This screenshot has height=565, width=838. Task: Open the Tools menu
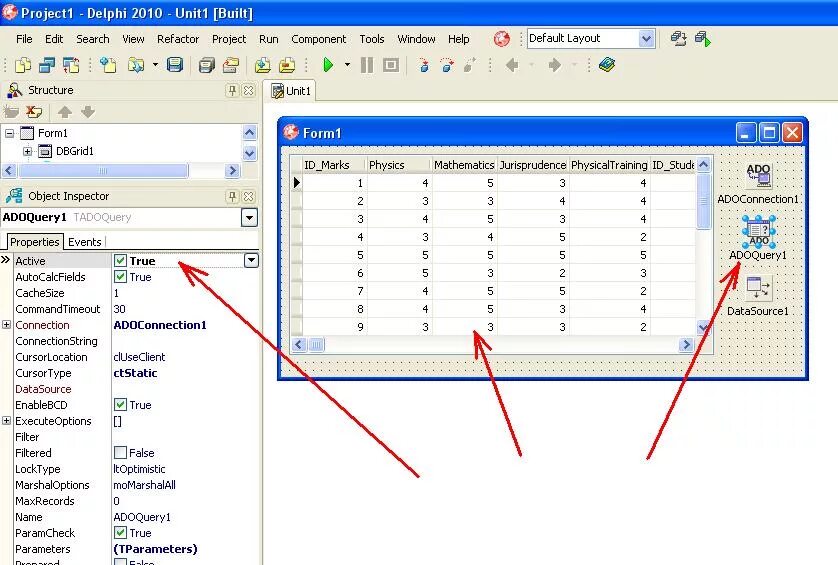click(371, 39)
